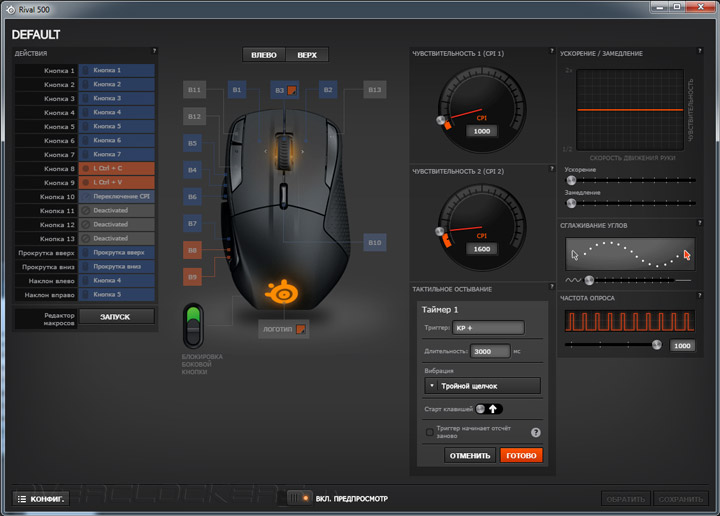The height and width of the screenshot is (516, 720).
Task: Click the CPI 1 value field 1000
Action: [482, 131]
